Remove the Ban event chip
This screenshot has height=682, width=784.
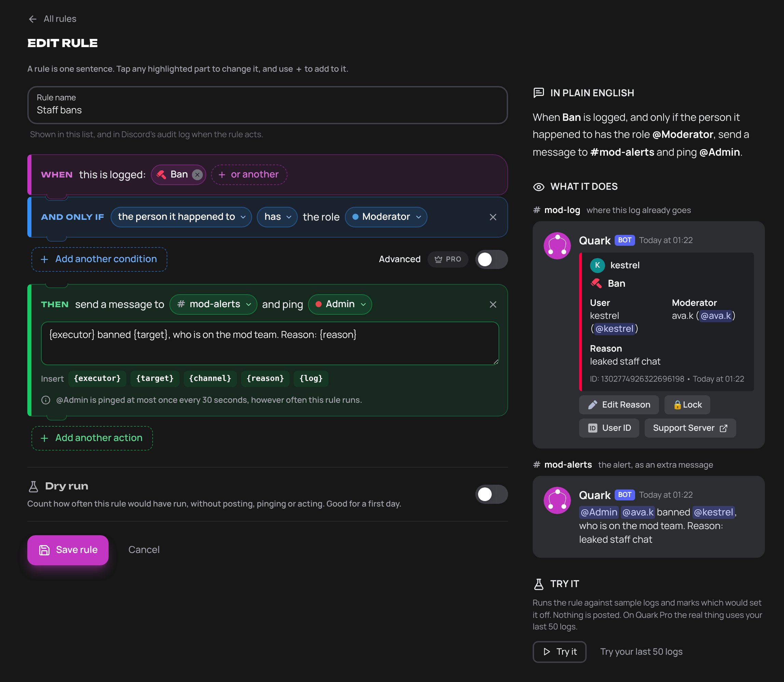click(x=197, y=175)
